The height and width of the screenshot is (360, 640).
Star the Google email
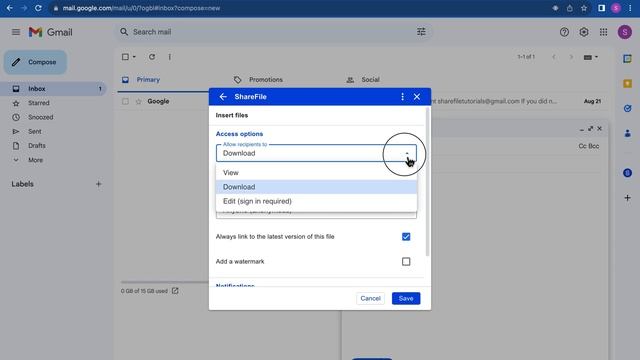[138, 101]
